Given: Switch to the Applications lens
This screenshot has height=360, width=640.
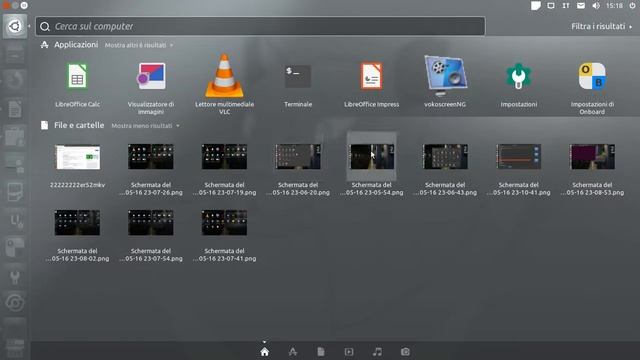Looking at the screenshot, I should pos(293,351).
